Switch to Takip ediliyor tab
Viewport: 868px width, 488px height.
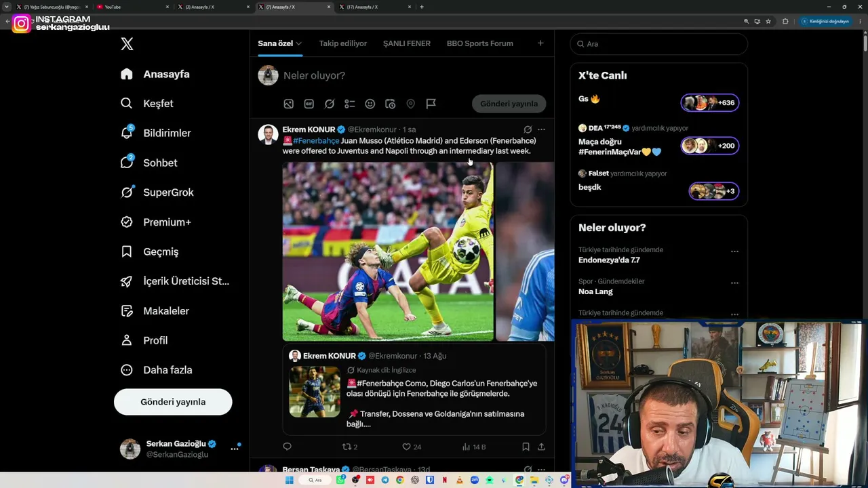[343, 43]
